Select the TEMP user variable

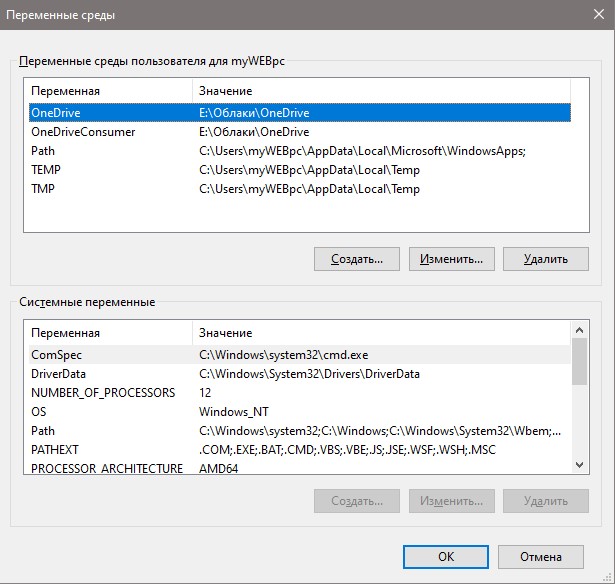point(300,170)
